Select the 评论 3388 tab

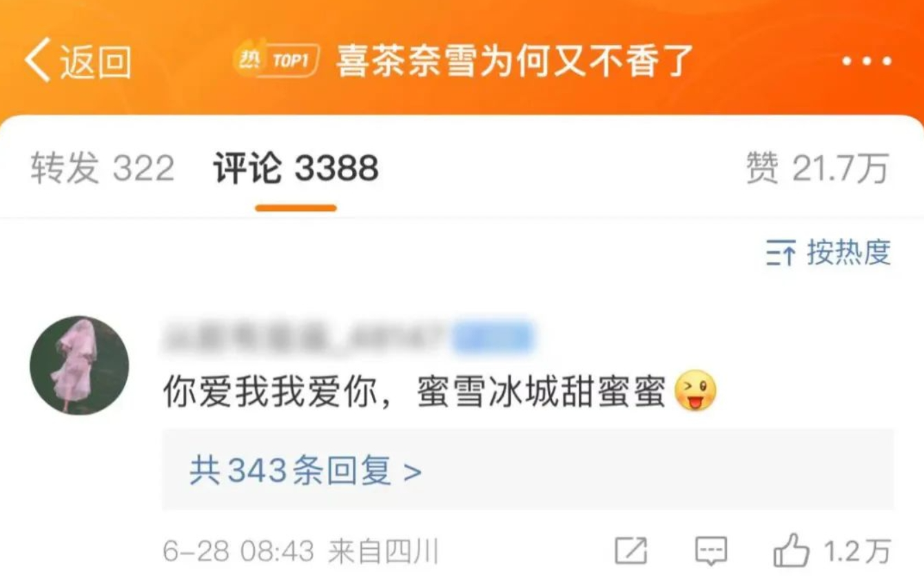[296, 169]
